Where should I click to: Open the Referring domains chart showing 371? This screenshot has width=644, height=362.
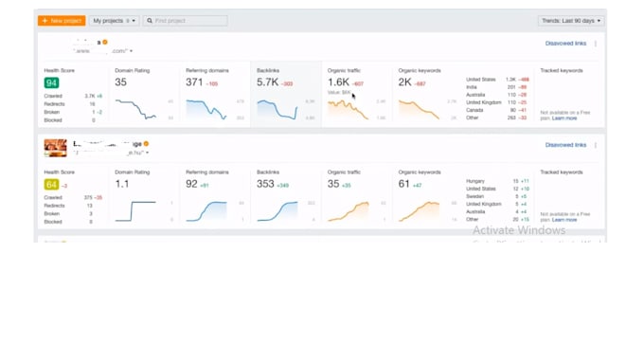pos(206,109)
